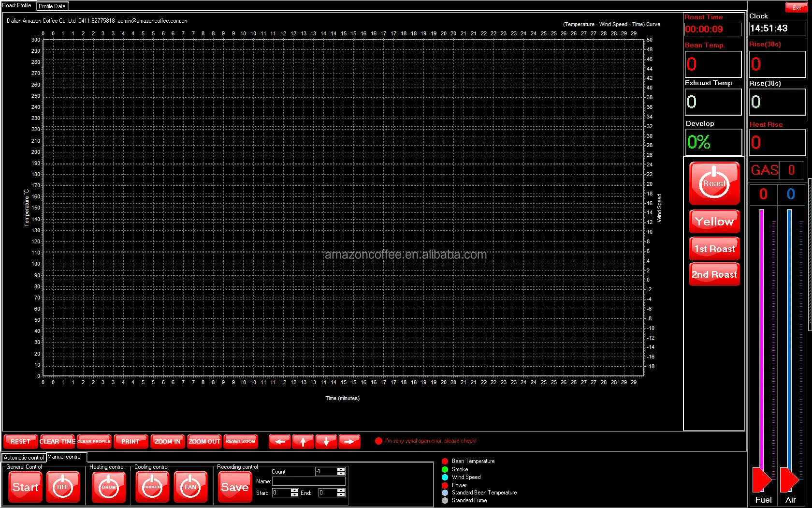Decrease the Start spinner value
The width and height of the screenshot is (812, 508).
295,495
